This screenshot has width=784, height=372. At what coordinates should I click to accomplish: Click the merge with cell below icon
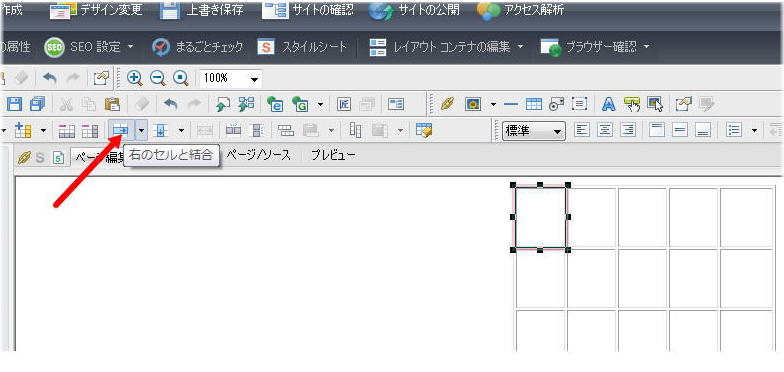click(x=161, y=130)
